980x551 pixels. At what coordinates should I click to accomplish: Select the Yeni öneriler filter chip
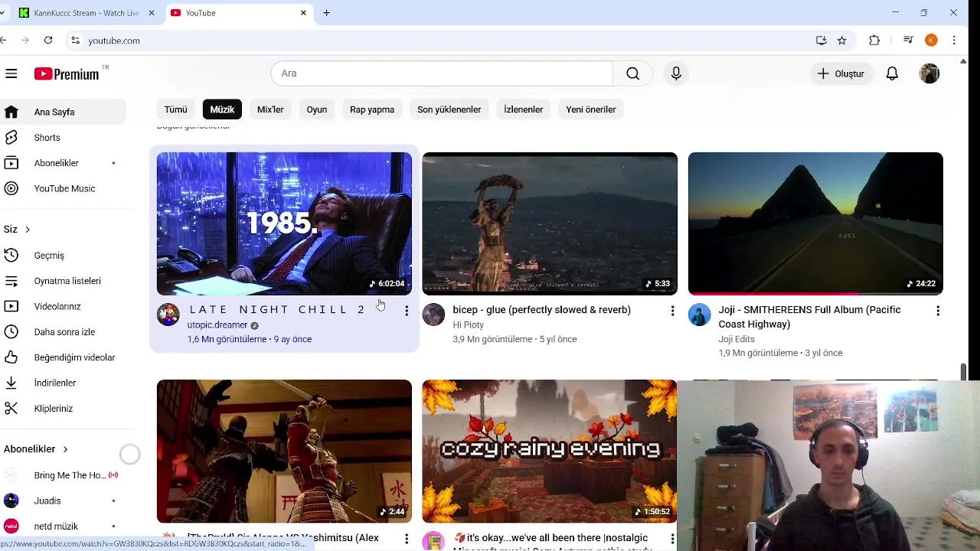(591, 109)
